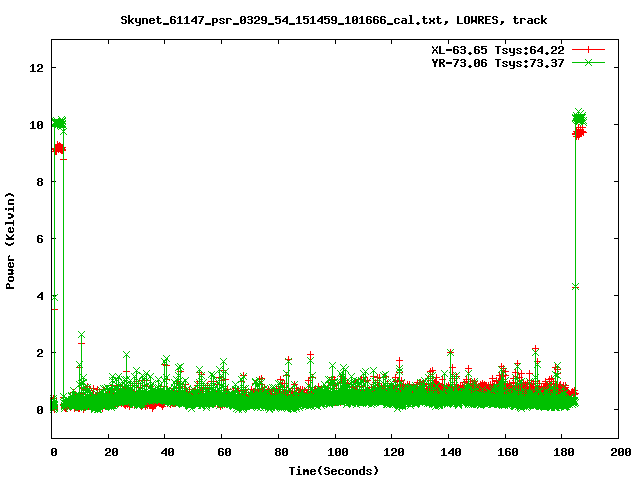The image size is (640, 480).
Task: Click the Time(Seconds) x-axis label
Action: [x=335, y=470]
